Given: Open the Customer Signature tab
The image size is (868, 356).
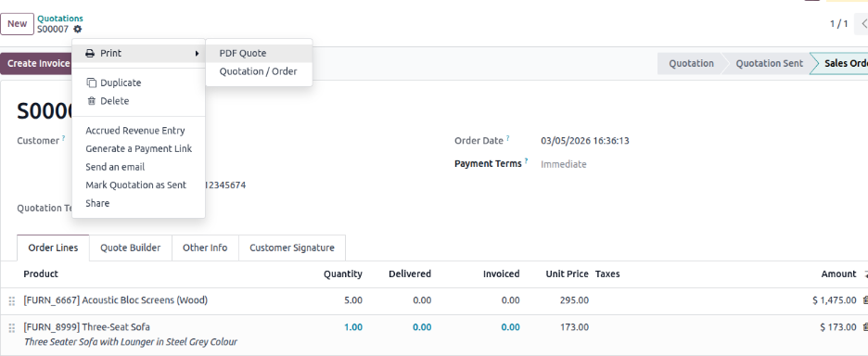Looking at the screenshot, I should [292, 248].
